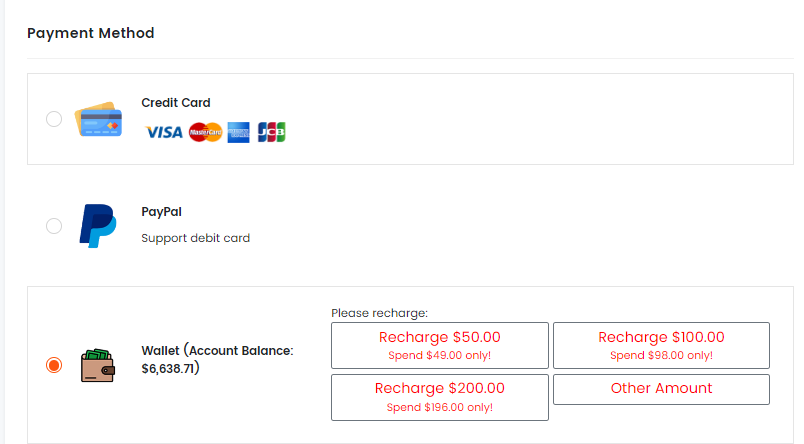804x444 pixels.
Task: Click the wallet icon
Action: tap(97, 366)
